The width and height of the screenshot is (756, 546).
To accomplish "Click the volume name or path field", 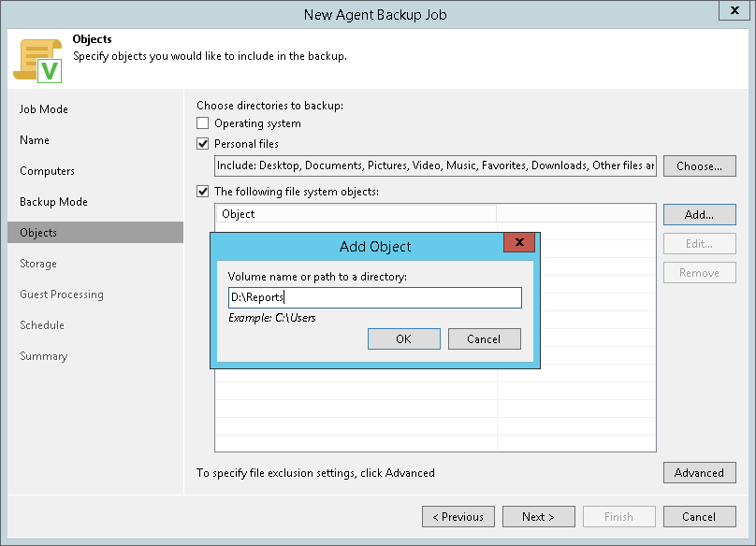I will [374, 297].
